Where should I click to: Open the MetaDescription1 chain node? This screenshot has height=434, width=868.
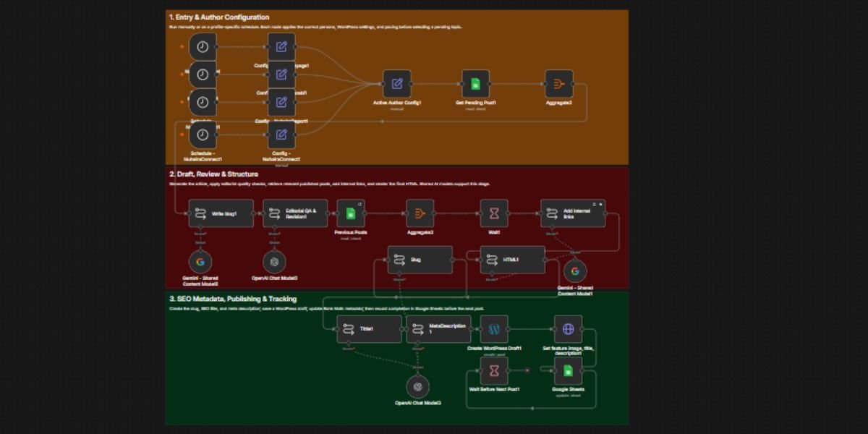(438, 329)
